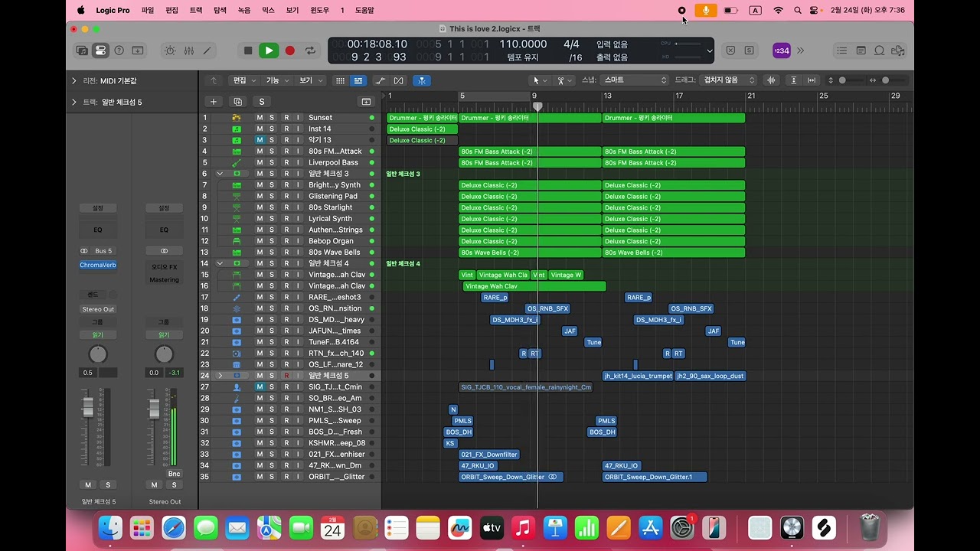Click the clear-solo X shield button
Viewport: 980px width, 551px height.
[x=730, y=51]
